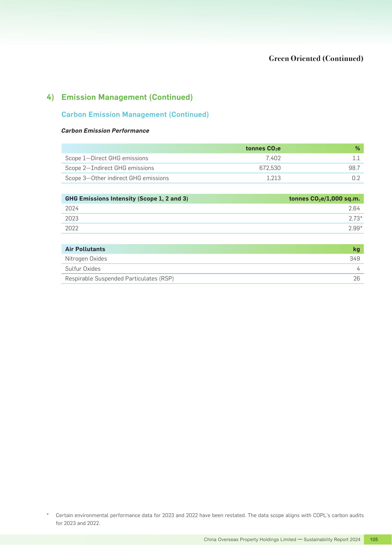Click the RSP value 26

click(x=357, y=279)
